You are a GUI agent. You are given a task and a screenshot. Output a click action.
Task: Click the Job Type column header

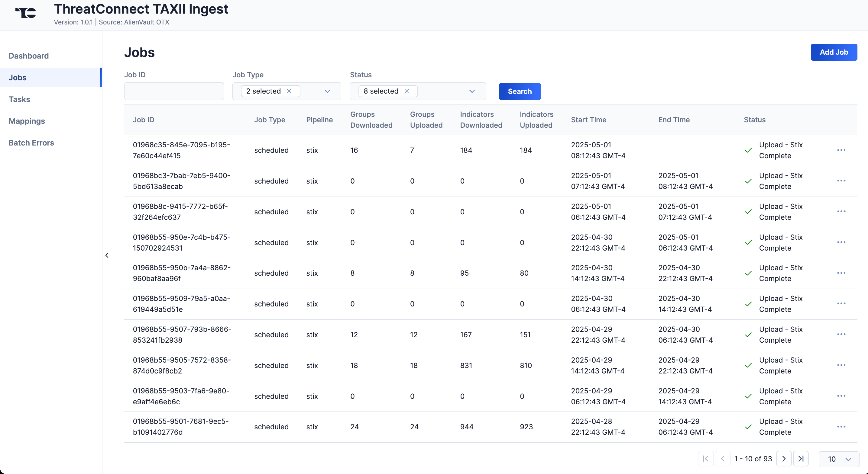(270, 120)
